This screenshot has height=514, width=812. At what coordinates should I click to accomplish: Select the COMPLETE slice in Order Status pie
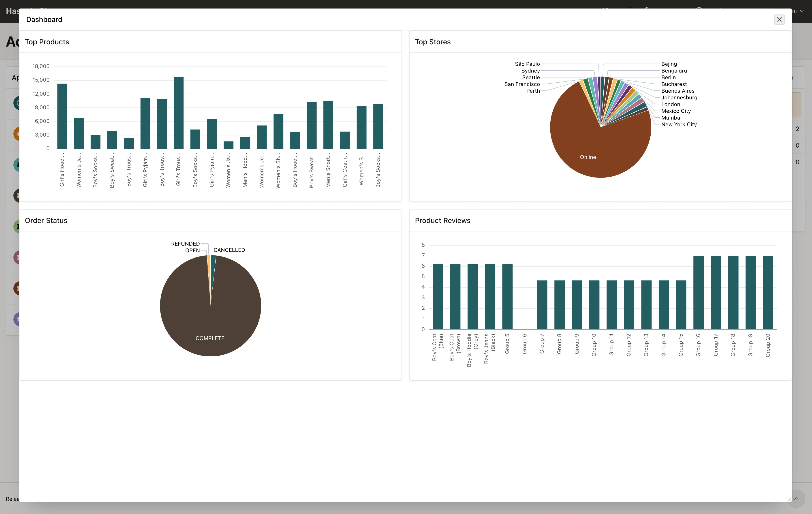[210, 324]
